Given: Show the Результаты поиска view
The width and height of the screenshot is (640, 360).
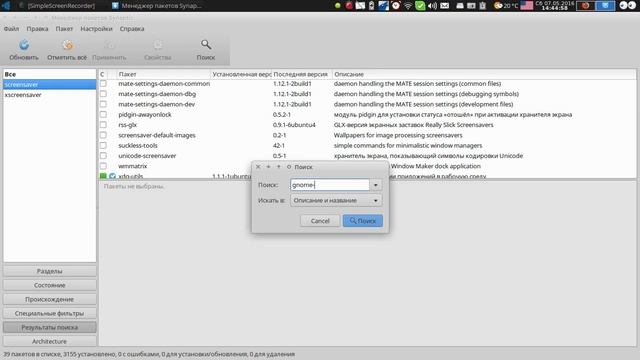Looking at the screenshot, I should click(x=49, y=327).
